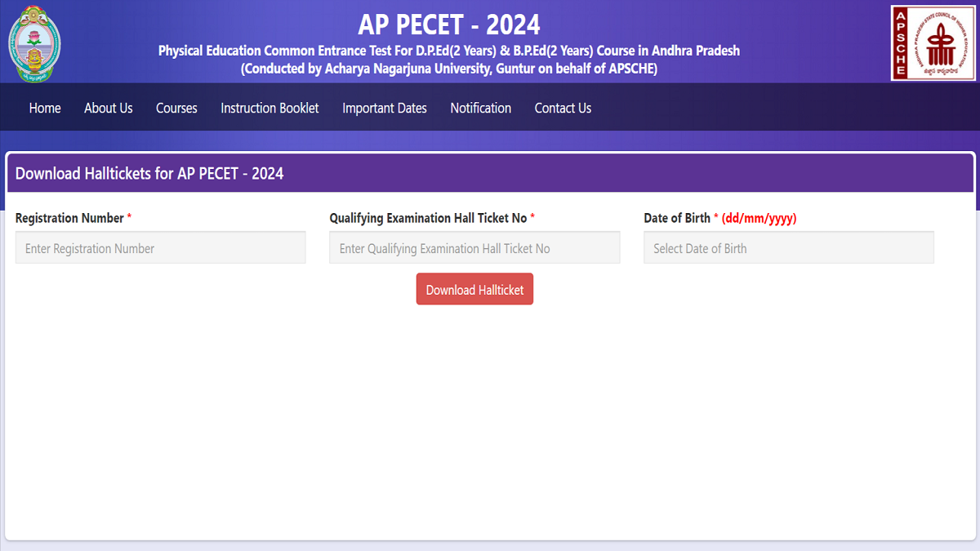Click Qualifying Examination Hall Ticket No field
980x551 pixels.
click(x=474, y=247)
